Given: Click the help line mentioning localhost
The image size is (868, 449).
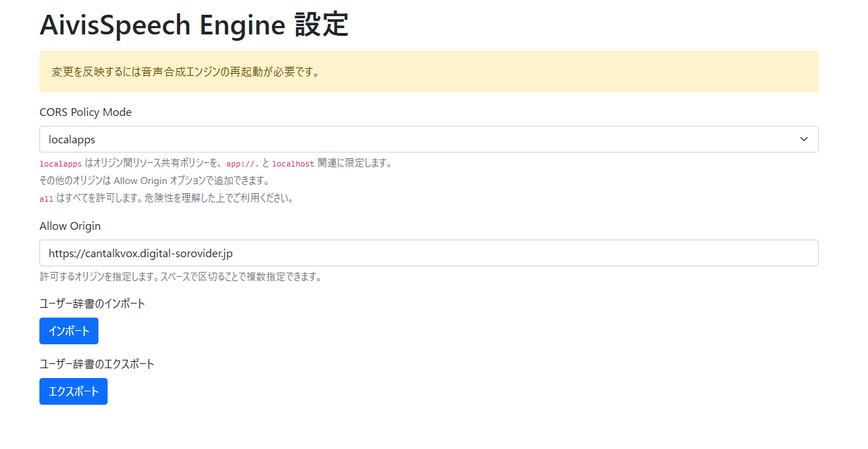Looking at the screenshot, I should click(x=215, y=163).
